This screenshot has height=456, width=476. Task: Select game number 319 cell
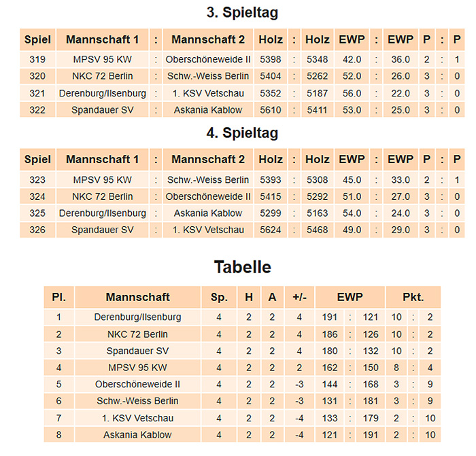coord(37,60)
